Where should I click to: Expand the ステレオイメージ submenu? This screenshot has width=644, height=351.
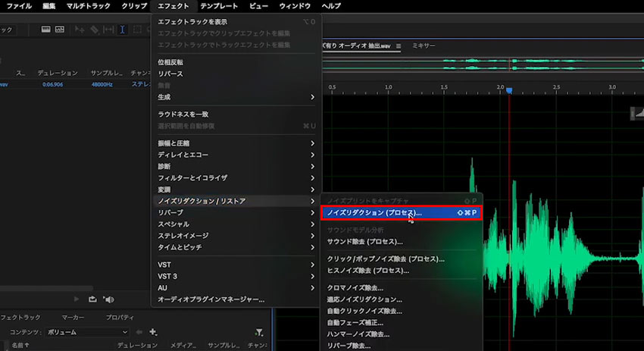pyautogui.click(x=236, y=236)
